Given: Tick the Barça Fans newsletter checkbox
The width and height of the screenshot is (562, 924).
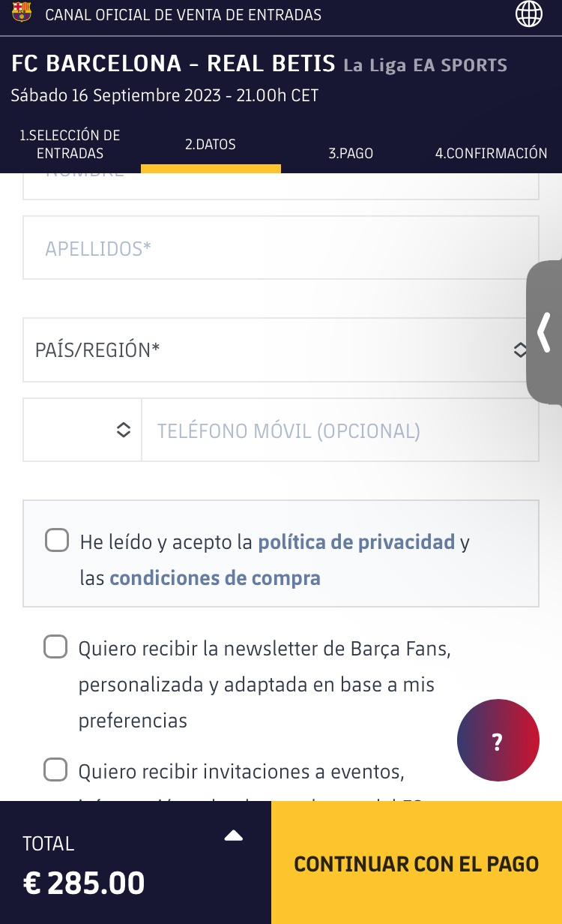Looking at the screenshot, I should [x=55, y=646].
